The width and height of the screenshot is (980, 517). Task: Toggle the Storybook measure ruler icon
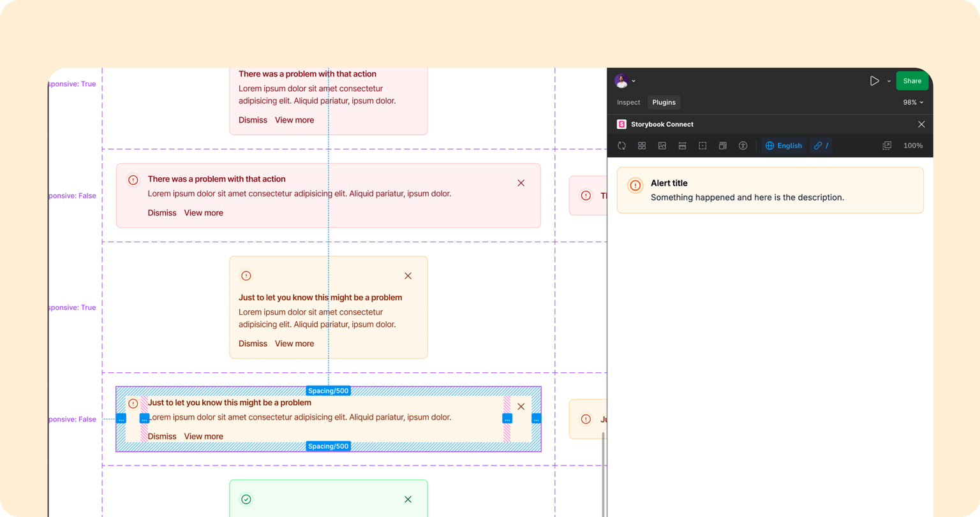(682, 145)
